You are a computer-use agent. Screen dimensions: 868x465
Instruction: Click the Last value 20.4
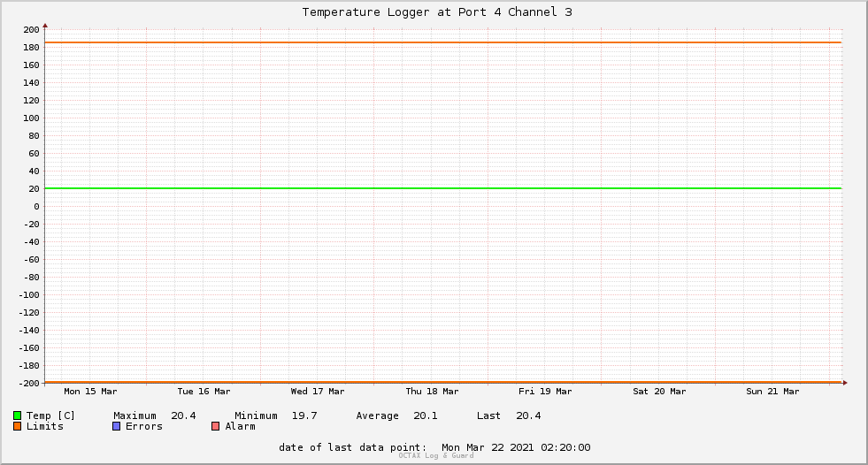pyautogui.click(x=528, y=415)
